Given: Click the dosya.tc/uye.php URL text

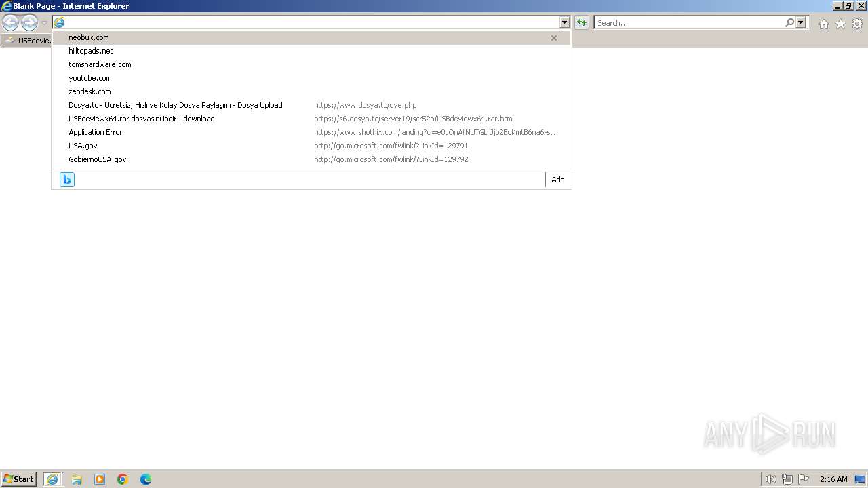Looking at the screenshot, I should coord(365,105).
